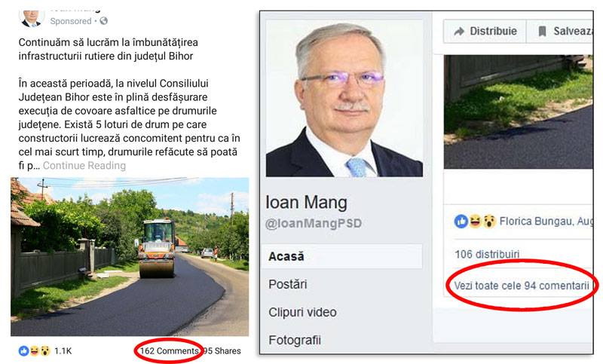Viewport: 603px width, 364px height.
Task: Click the Distribuie button
Action: 485,31
